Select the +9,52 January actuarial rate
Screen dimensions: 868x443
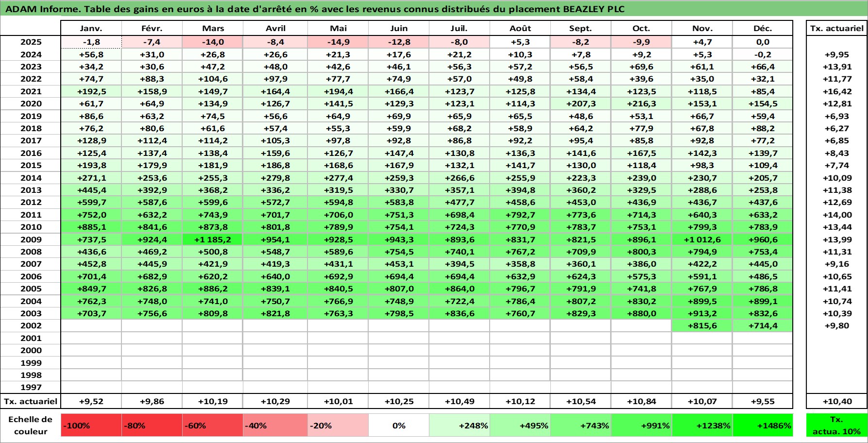(91, 402)
